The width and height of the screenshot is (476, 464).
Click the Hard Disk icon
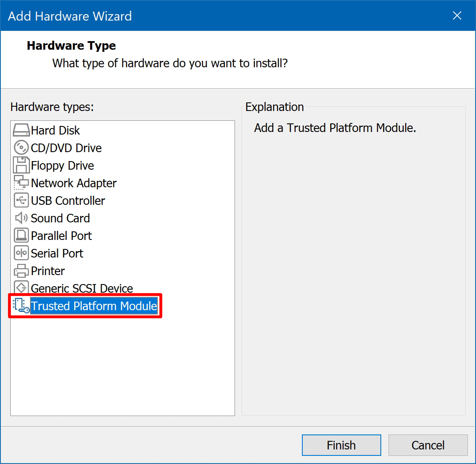point(21,130)
